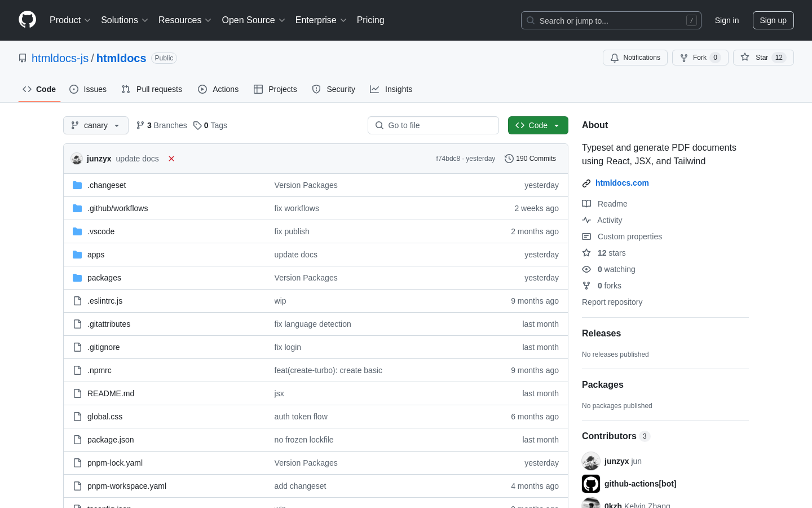Screen dimensions: 812x508
Task: Select the branch icon beside 3 Branches
Action: [x=140, y=125]
